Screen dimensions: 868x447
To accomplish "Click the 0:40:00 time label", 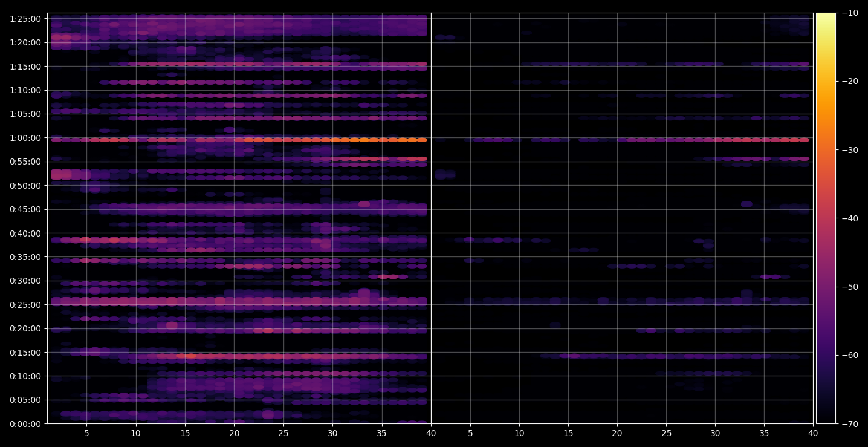I will (25, 233).
